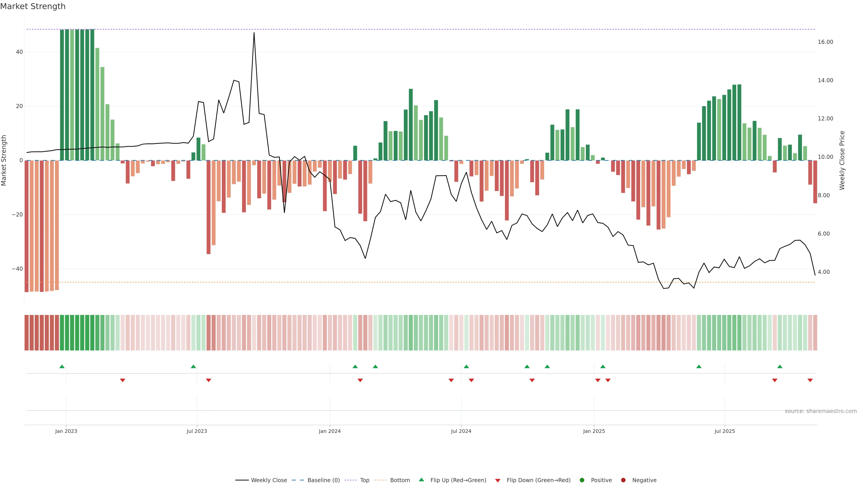This screenshot has width=868, height=488.
Task: Click the source: sharemaestro.com text
Action: tap(821, 411)
